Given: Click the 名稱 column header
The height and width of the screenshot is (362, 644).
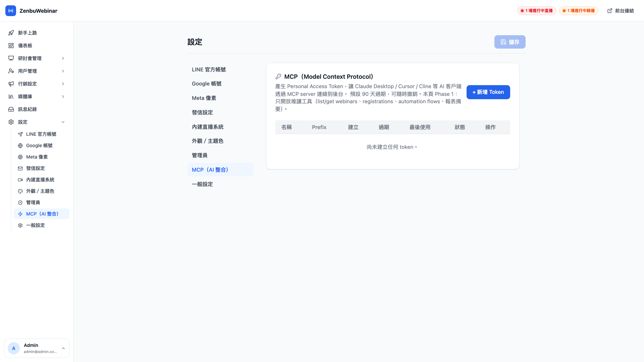Looking at the screenshot, I should click(286, 127).
